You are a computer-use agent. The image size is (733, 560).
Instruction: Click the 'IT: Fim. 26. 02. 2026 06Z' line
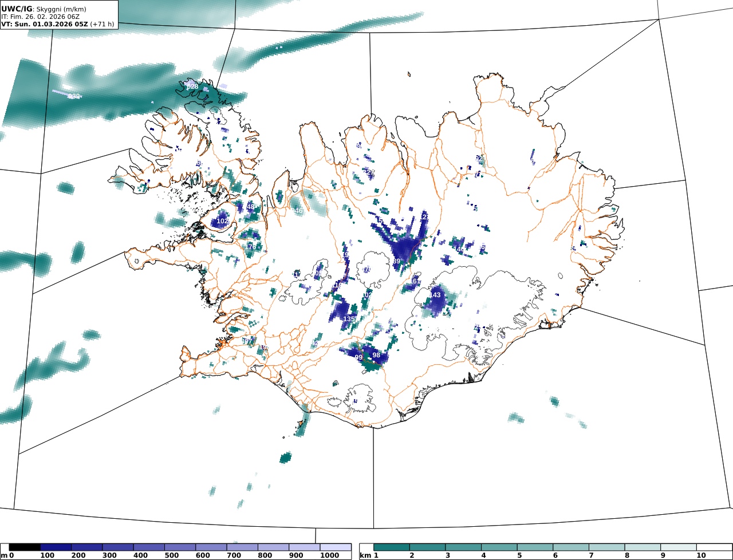click(x=40, y=17)
